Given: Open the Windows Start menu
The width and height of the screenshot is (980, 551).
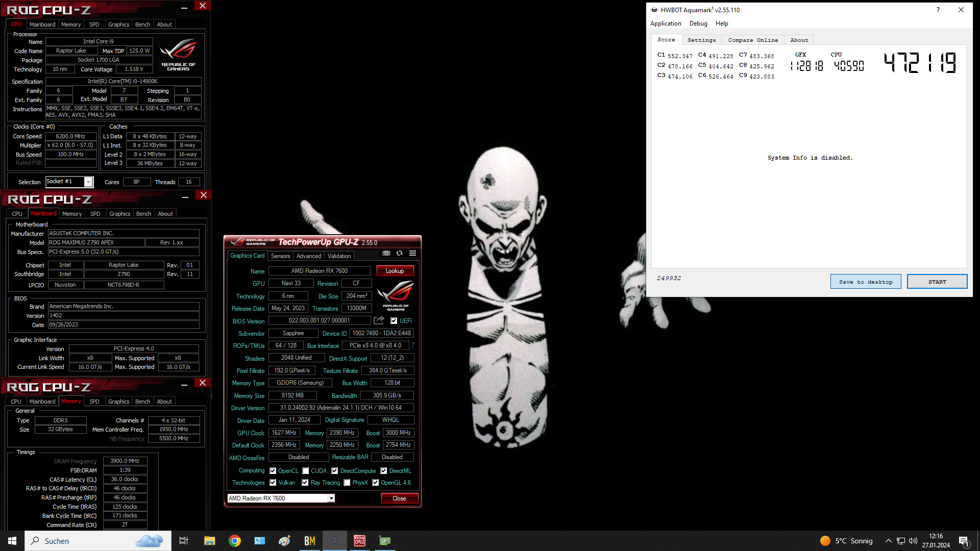Looking at the screenshot, I should tap(12, 541).
